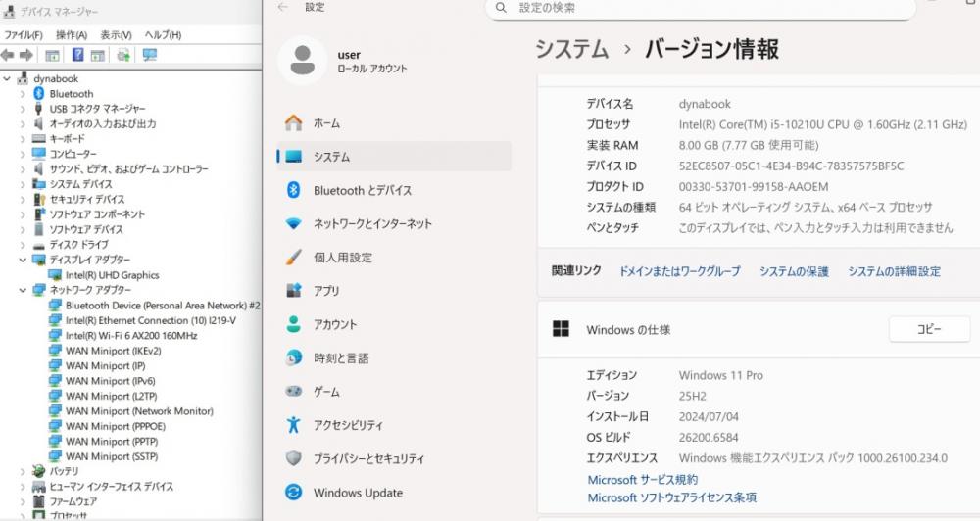Click the 個人用設定 paintbrush icon

[x=293, y=258]
